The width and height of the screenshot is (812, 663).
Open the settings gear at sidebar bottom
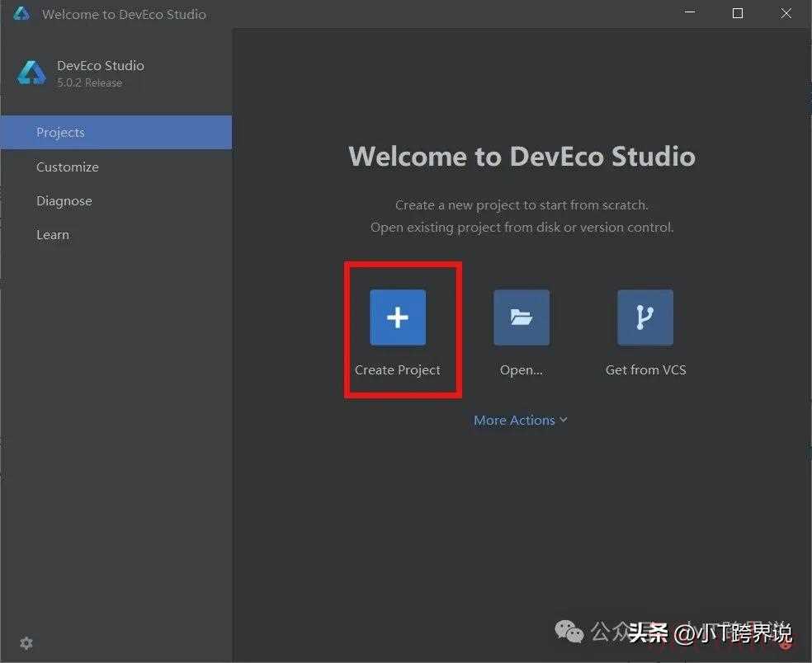tap(26, 643)
